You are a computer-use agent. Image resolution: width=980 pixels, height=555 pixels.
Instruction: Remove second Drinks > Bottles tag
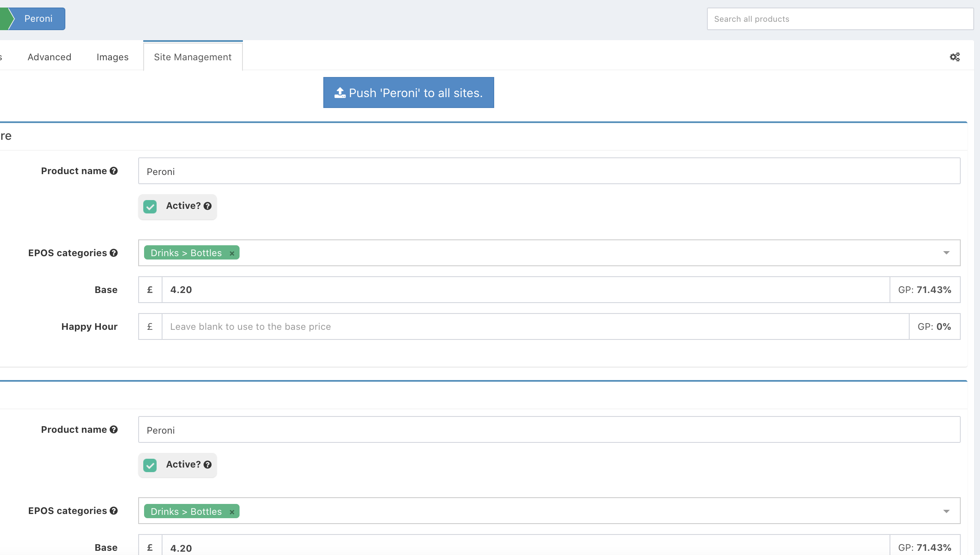(x=232, y=512)
